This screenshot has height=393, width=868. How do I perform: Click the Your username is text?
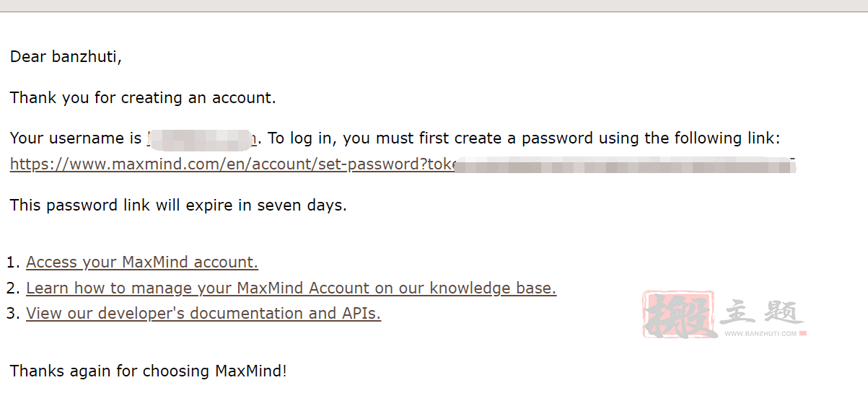(x=77, y=138)
